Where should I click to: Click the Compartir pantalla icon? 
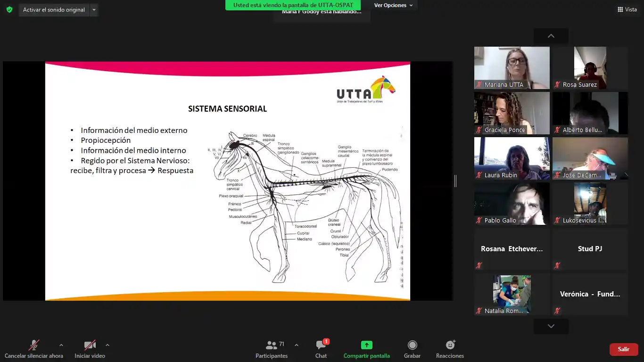[x=366, y=345]
